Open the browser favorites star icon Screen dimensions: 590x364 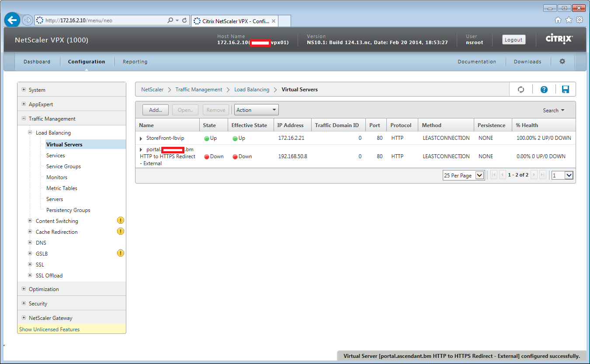pos(569,20)
